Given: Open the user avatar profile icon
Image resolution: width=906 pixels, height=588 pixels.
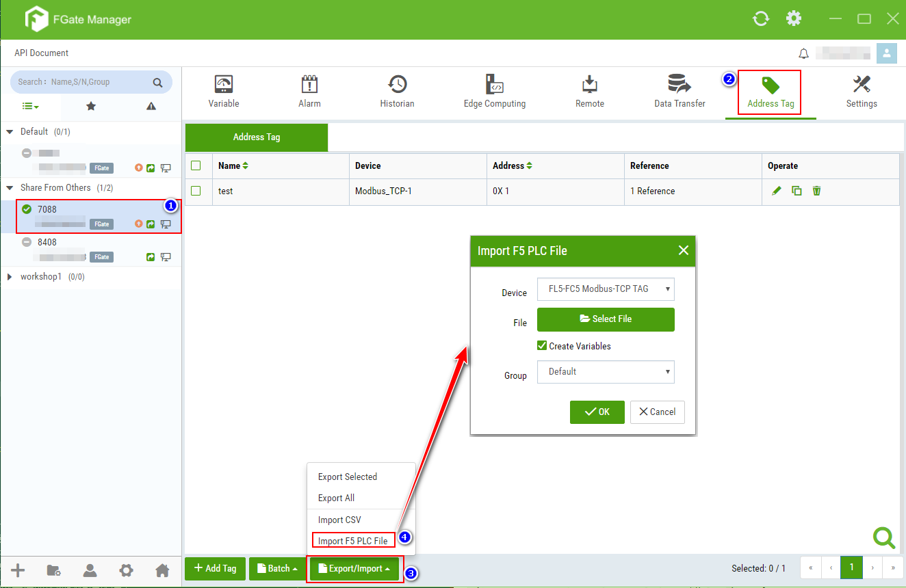Looking at the screenshot, I should 887,53.
